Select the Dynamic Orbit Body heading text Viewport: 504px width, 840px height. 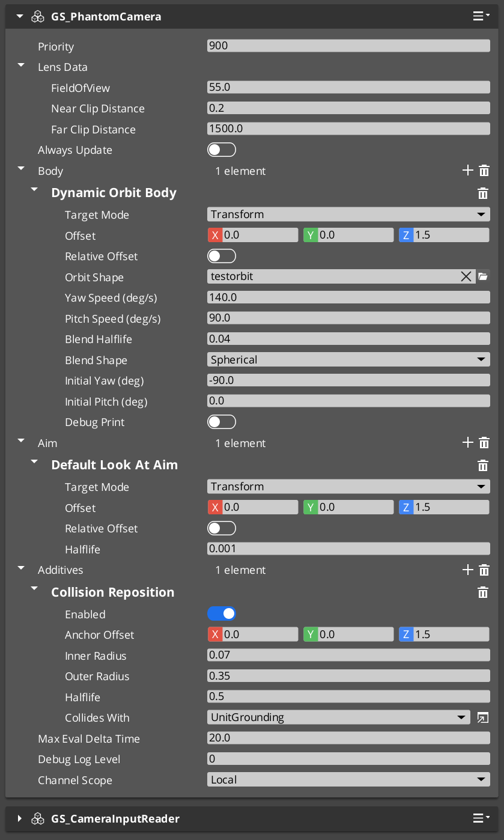(114, 193)
